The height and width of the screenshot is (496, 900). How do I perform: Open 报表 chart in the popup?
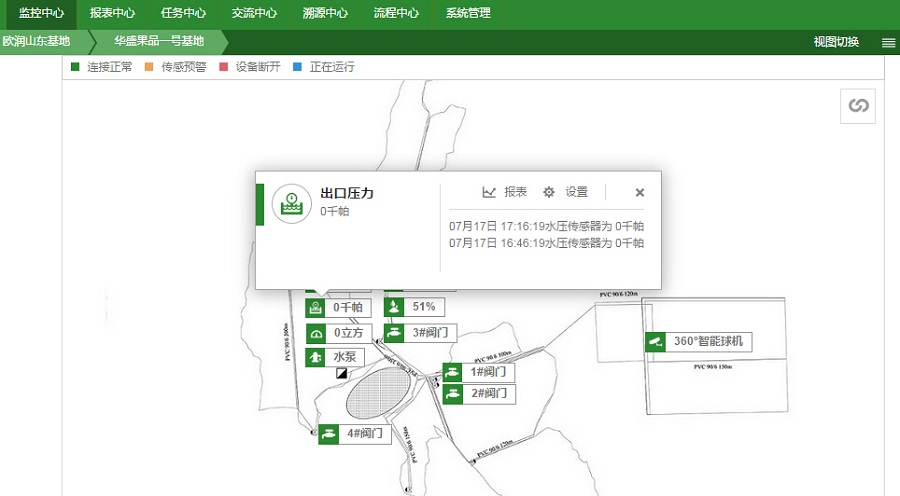[x=505, y=192]
